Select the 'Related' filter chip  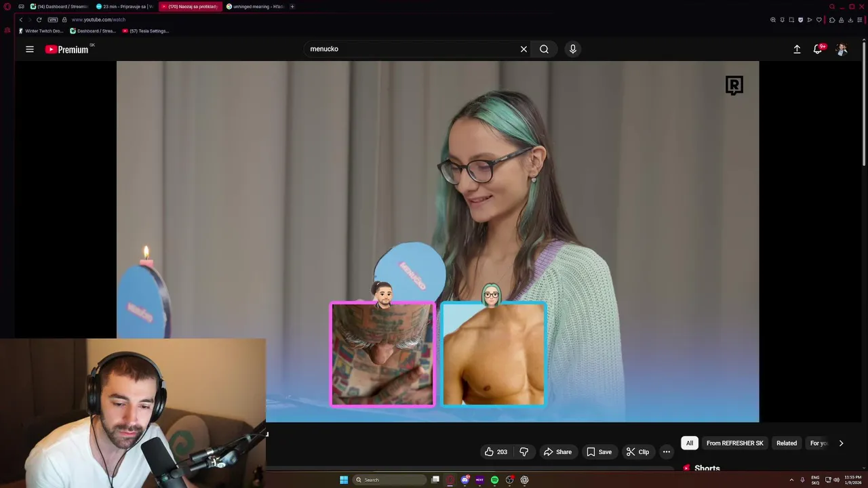coord(787,443)
